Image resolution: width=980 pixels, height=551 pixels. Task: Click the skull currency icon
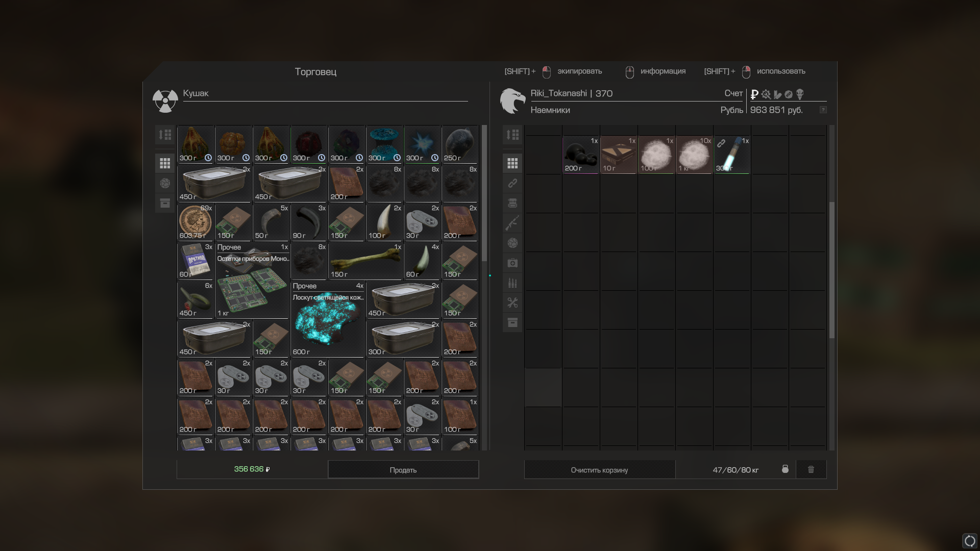(x=800, y=94)
